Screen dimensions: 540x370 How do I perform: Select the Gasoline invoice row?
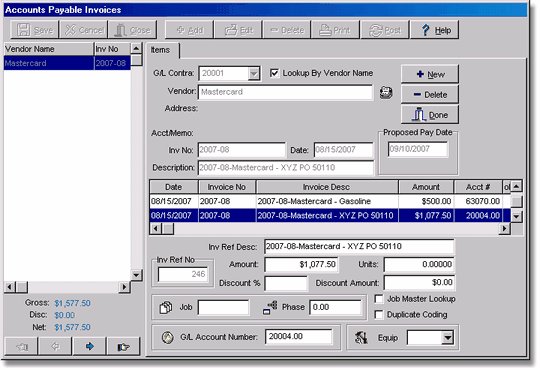click(x=326, y=201)
